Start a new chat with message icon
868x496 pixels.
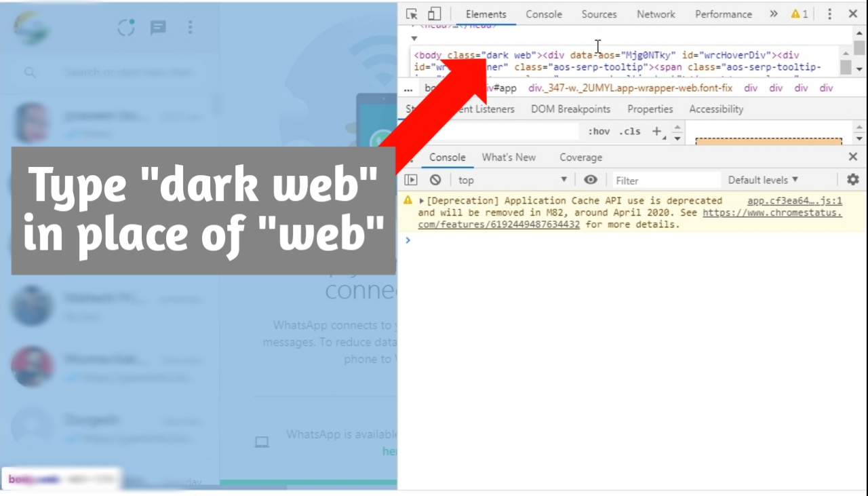158,27
